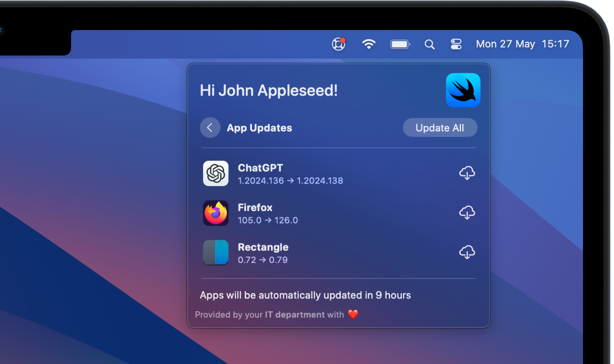Viewport: 614px width, 364px height.
Task: Click the Firefox app icon
Action: (x=215, y=213)
